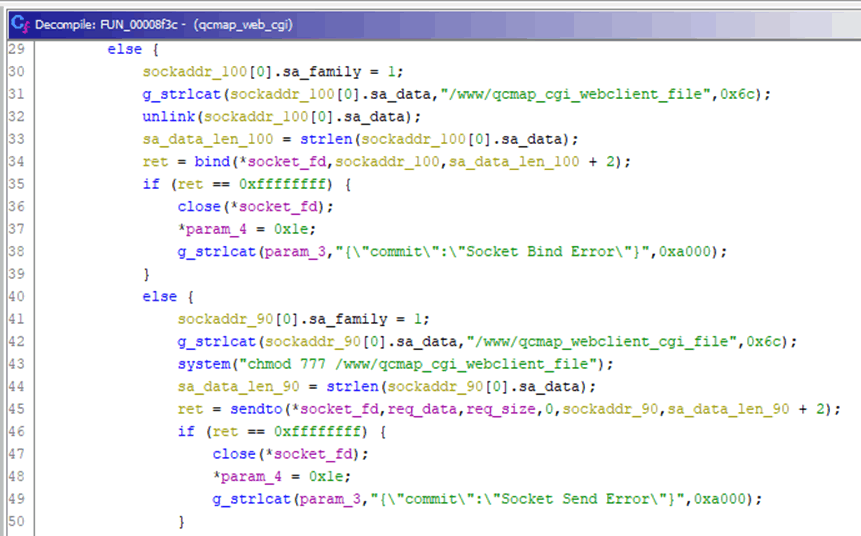861x536 pixels.
Task: Click req_size argument in sendto
Action: click(501, 410)
